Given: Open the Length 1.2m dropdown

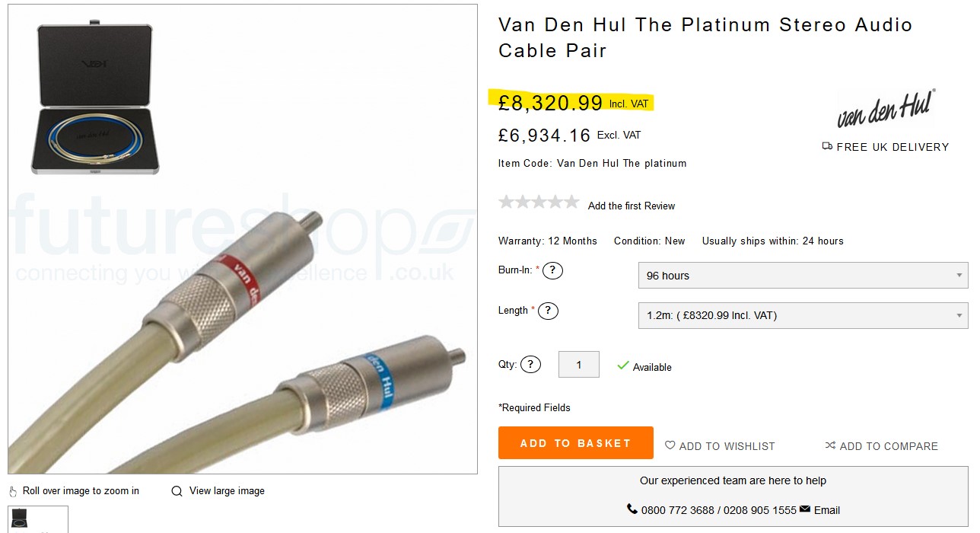Looking at the screenshot, I should [803, 315].
